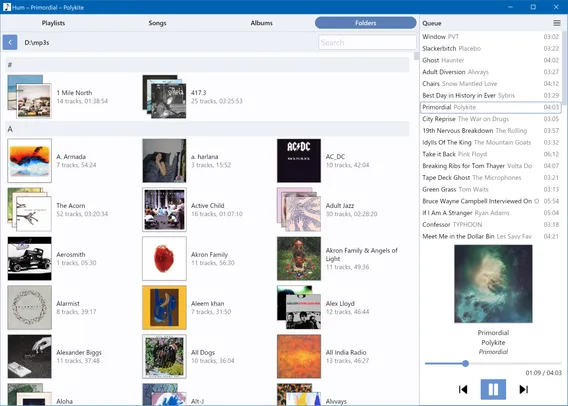
Task: Open the Aleem khan album cover
Action: [x=164, y=307]
